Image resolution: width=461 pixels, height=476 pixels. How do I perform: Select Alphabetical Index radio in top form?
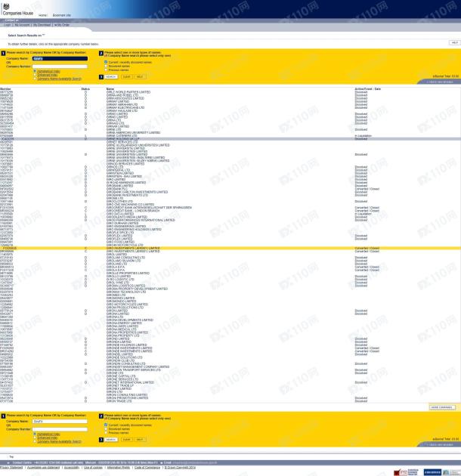(x=35, y=71)
